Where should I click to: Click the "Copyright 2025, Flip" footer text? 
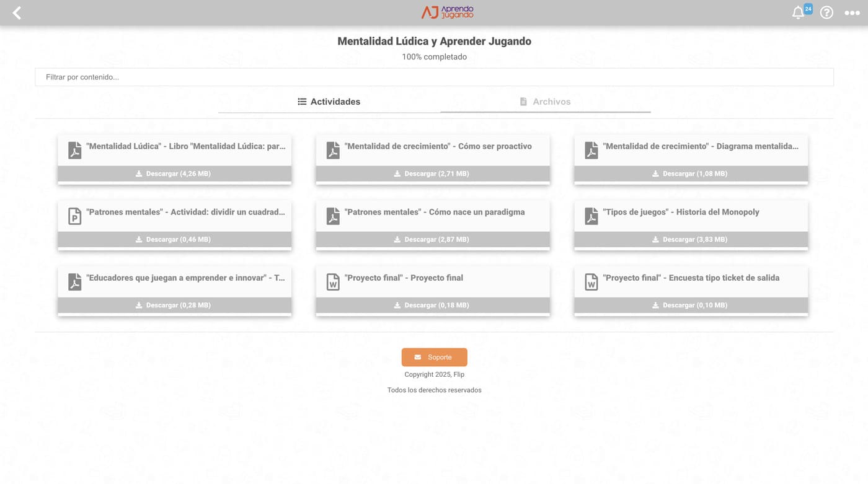pos(434,374)
